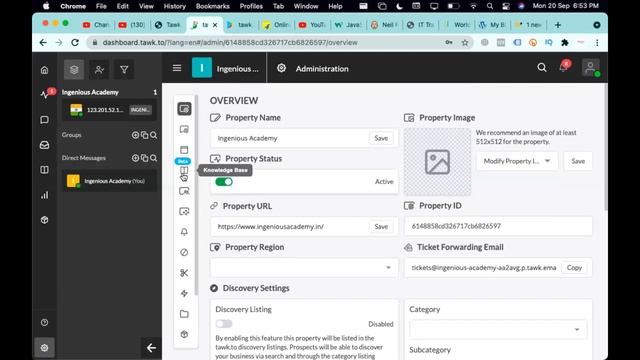The image size is (640, 360).
Task: Edit the Property URL field
Action: click(x=290, y=227)
